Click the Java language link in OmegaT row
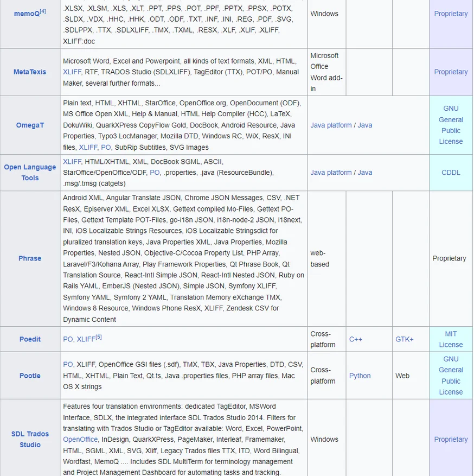The image size is (474, 476). point(365,125)
